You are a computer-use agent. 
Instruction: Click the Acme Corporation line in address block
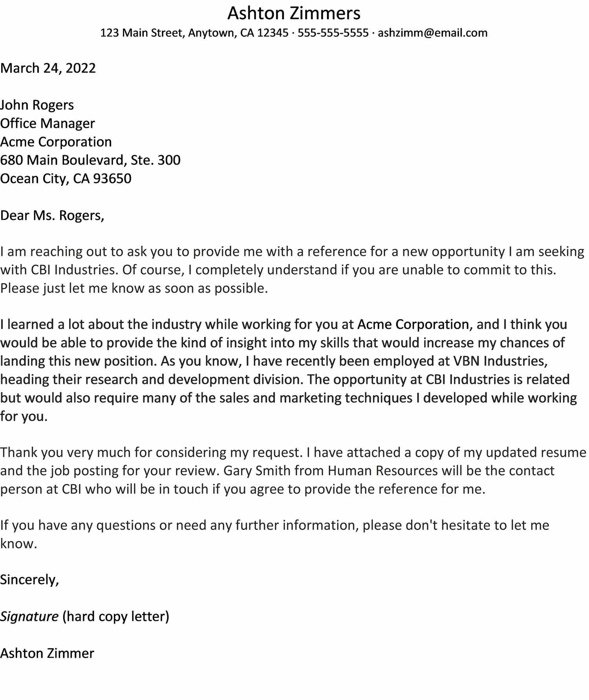pyautogui.click(x=56, y=142)
